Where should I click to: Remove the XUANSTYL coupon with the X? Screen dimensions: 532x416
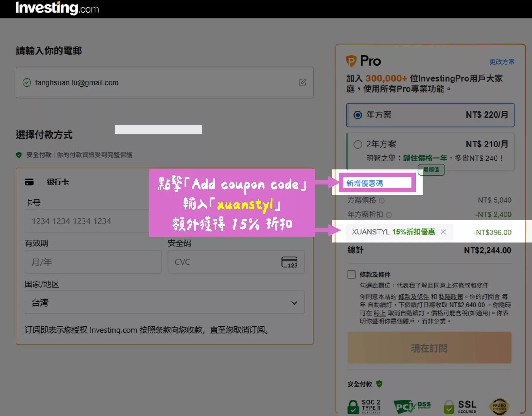(443, 232)
